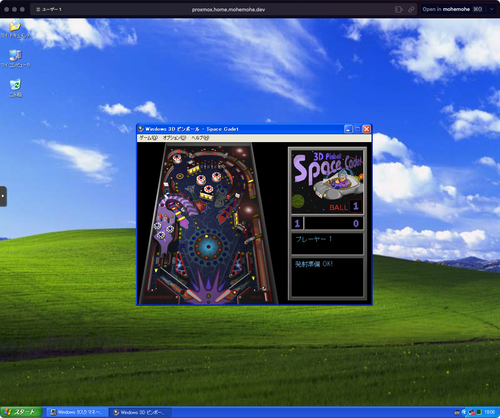The image size is (500, 418).
Task: Click the ユーザー 1 profile selector
Action: click(x=49, y=9)
